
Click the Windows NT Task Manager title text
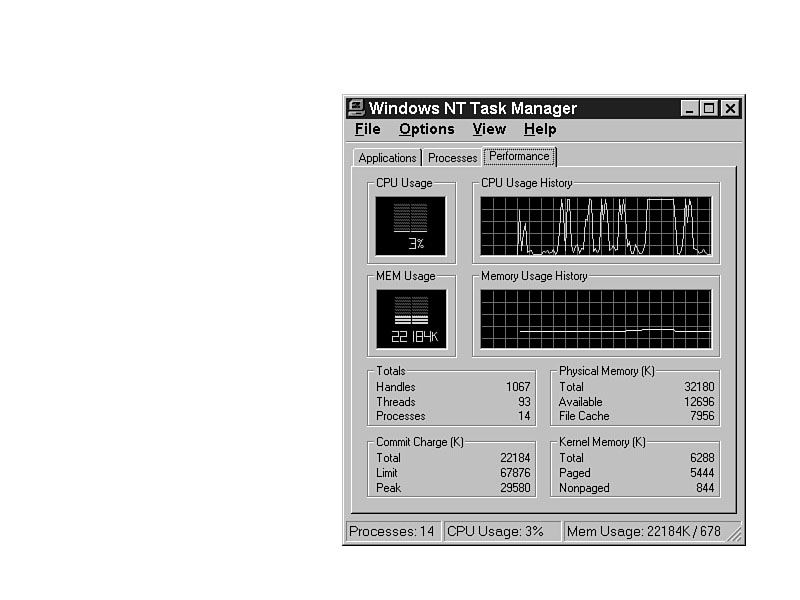pyautogui.click(x=472, y=108)
